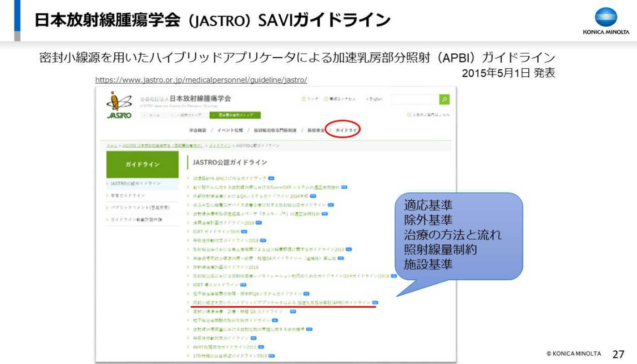Open the 事務局アクセス header link
Viewport: 637px width, 364px height.
click(339, 99)
